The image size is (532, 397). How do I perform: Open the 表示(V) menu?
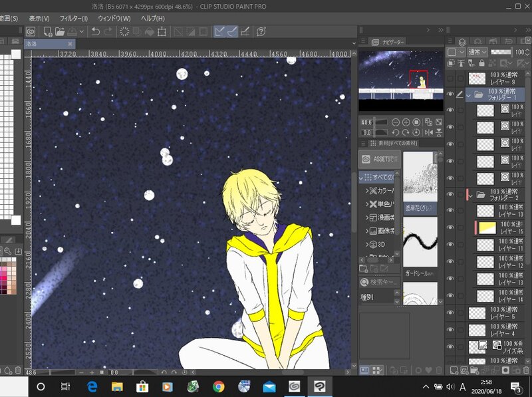click(x=39, y=19)
